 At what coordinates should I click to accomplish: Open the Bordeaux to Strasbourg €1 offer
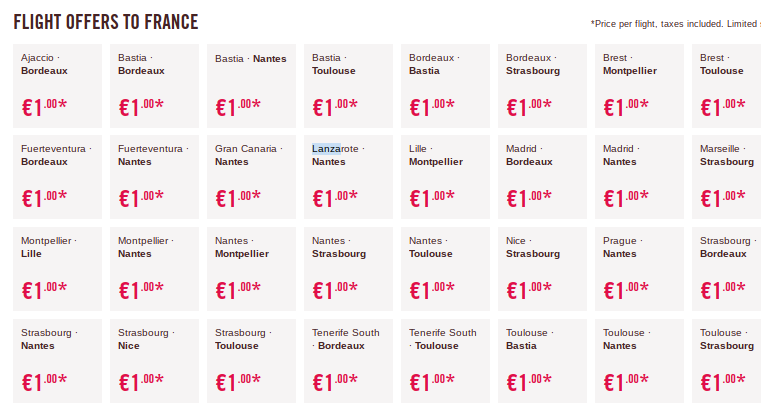coord(542,85)
